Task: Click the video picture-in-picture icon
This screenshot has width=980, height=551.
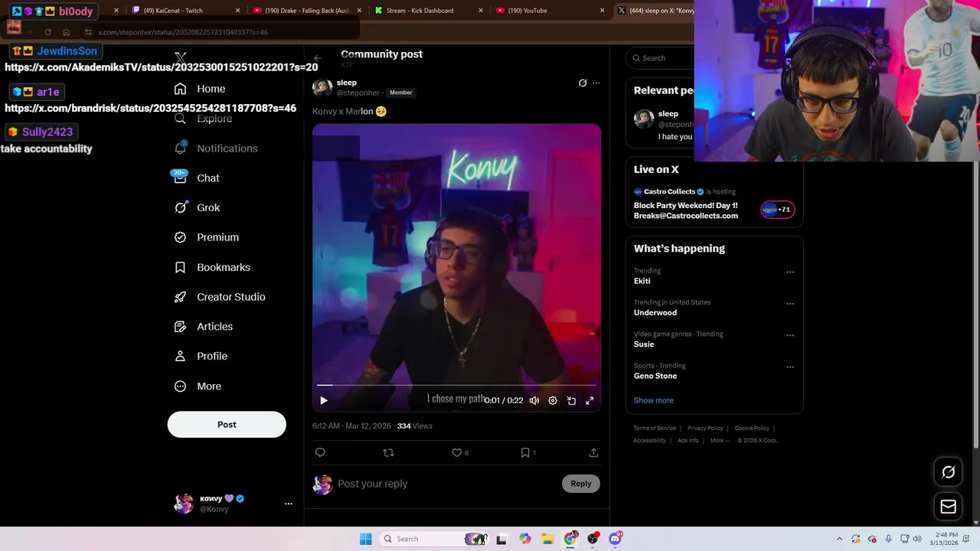Action: (571, 400)
